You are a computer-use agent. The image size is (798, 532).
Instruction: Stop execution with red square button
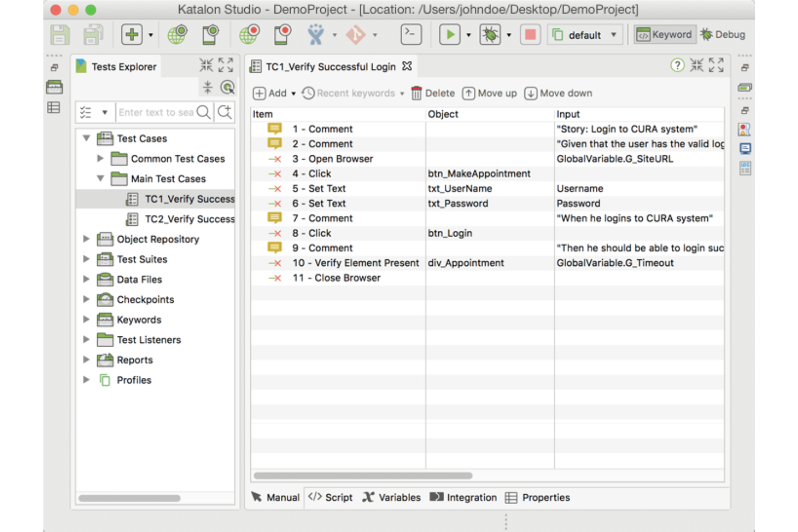531,34
